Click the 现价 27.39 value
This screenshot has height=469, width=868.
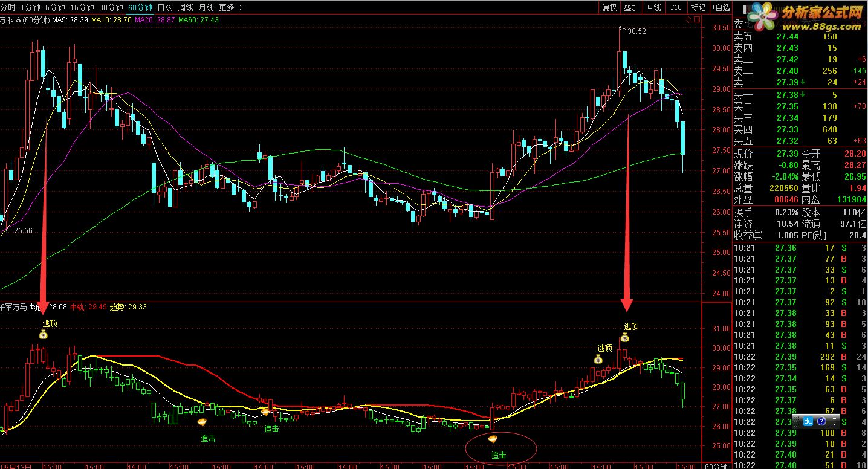click(x=788, y=154)
